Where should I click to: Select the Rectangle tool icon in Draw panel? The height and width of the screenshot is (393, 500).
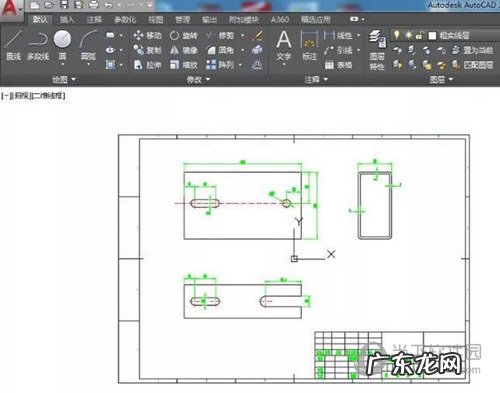point(110,35)
